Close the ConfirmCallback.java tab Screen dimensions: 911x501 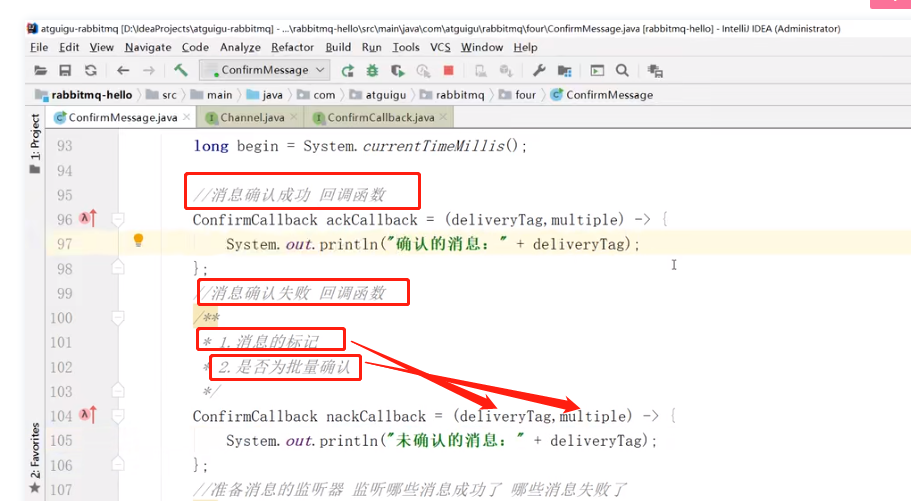[443, 117]
